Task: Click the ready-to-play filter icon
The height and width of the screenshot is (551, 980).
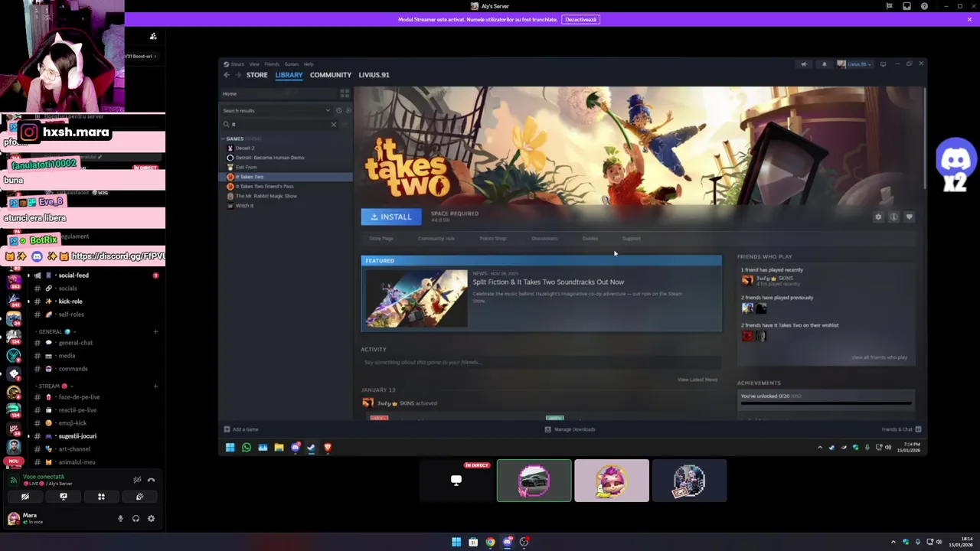Action: point(348,110)
